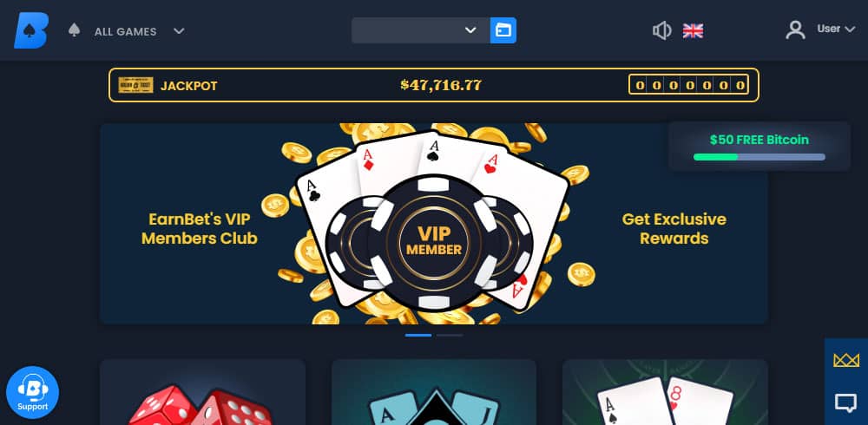Image resolution: width=868 pixels, height=425 pixels.
Task: Change language via the UK flag
Action: point(693,30)
